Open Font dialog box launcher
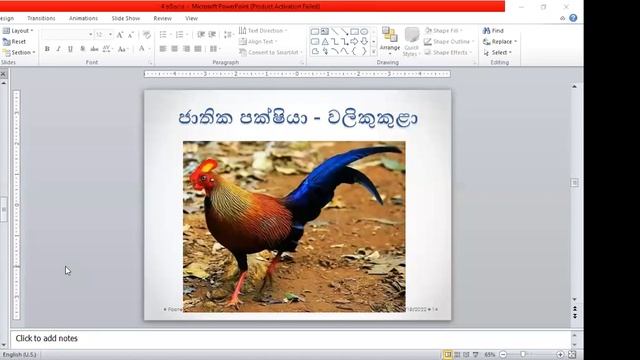This screenshot has height=360, width=640. (150, 63)
